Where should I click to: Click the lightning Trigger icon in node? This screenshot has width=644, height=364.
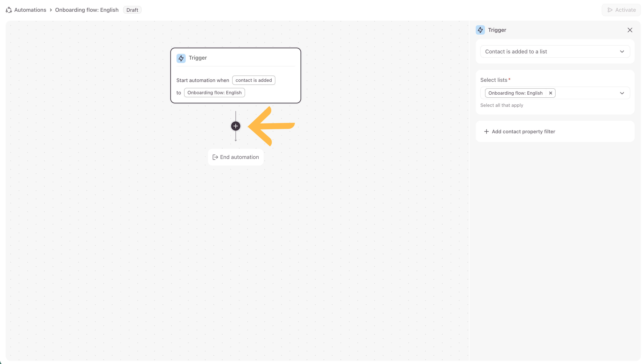point(181,58)
